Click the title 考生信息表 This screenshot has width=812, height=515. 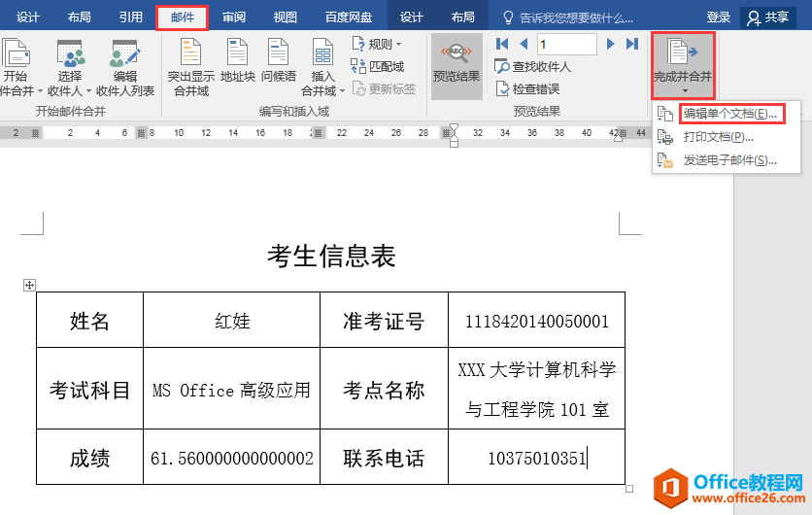pos(331,256)
